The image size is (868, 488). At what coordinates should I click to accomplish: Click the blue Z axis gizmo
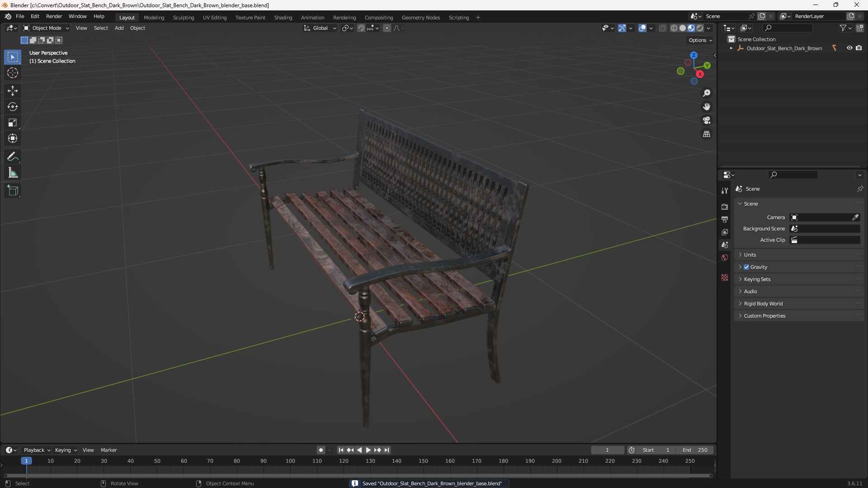tap(693, 55)
